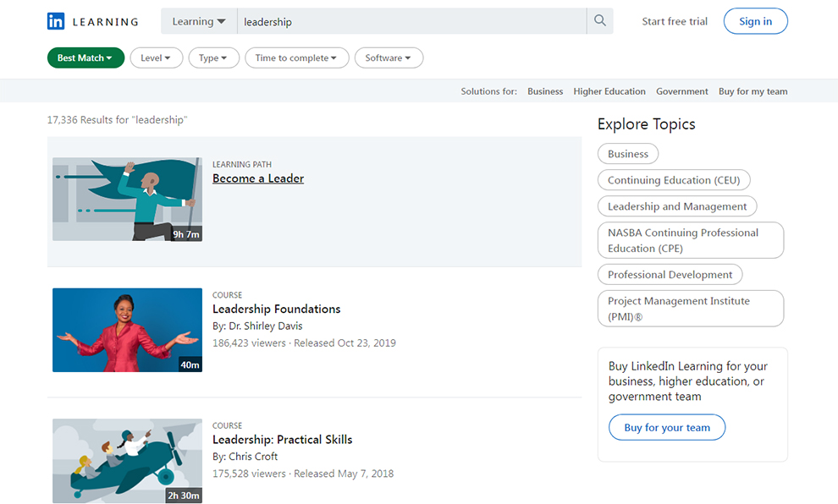
Task: Open the Learning scope dropdown in search bar
Action: [x=199, y=21]
